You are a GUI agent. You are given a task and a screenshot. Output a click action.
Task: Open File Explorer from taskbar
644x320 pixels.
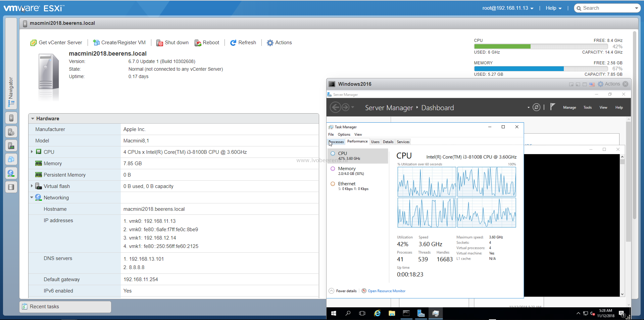392,313
